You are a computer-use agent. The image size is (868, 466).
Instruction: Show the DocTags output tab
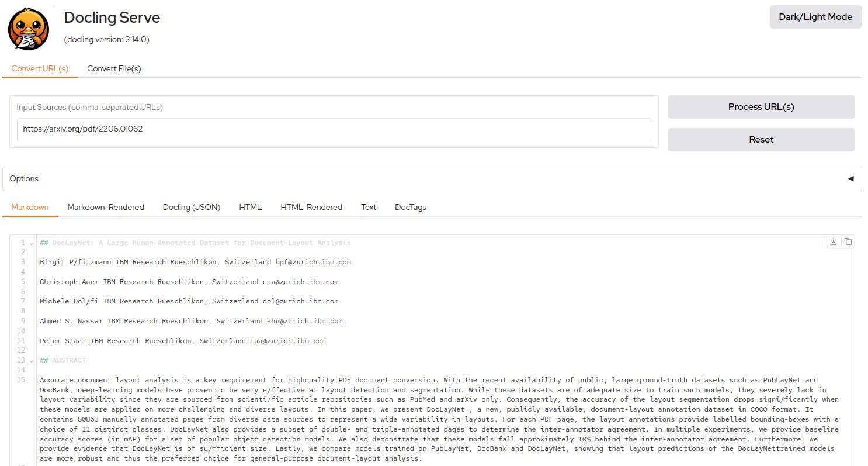click(411, 207)
